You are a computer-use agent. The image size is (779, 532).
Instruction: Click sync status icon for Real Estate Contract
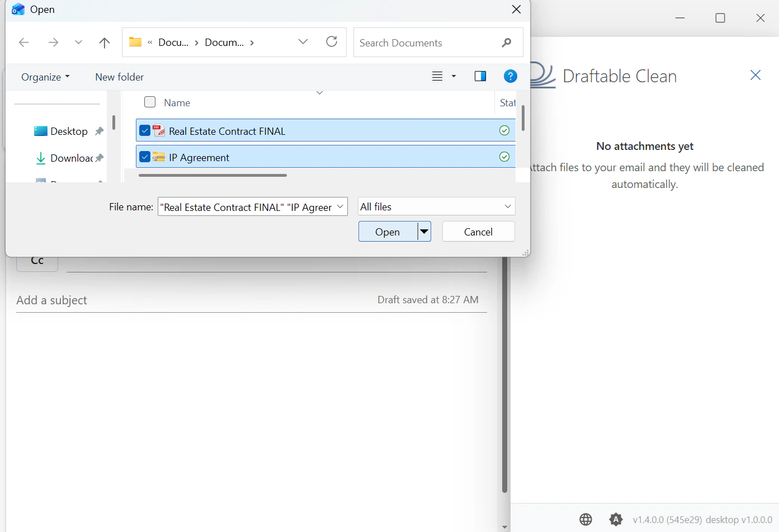[504, 130]
